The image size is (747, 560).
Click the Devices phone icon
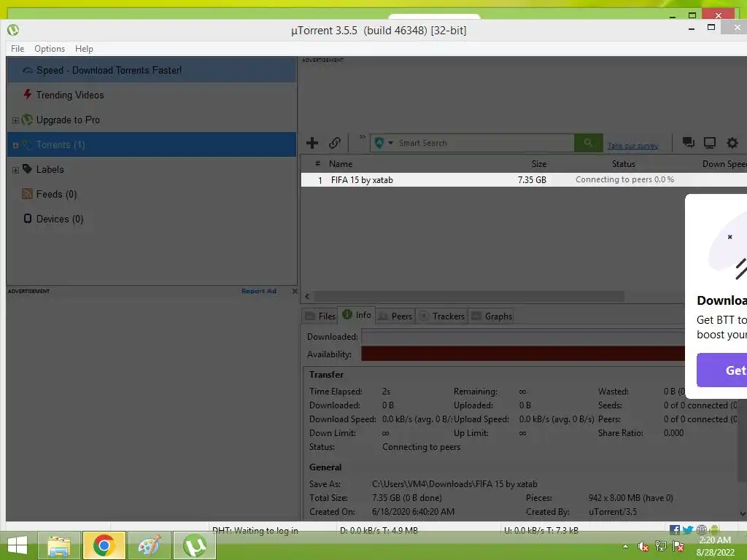[x=28, y=219]
